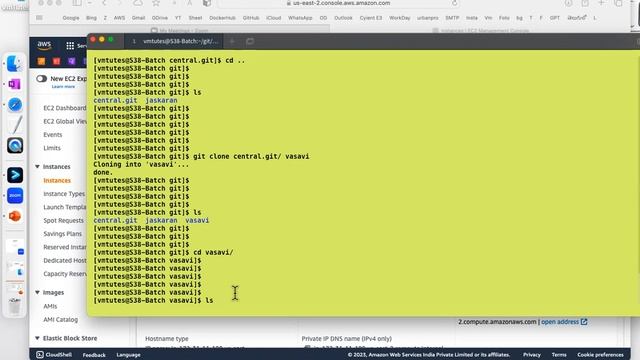Open Trash in the Dock
640x360 pixels.
[x=15, y=306]
